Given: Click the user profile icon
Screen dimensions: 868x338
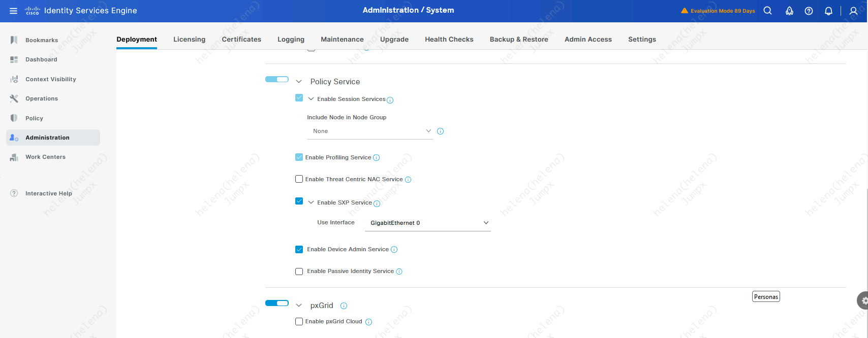Looking at the screenshot, I should [853, 11].
